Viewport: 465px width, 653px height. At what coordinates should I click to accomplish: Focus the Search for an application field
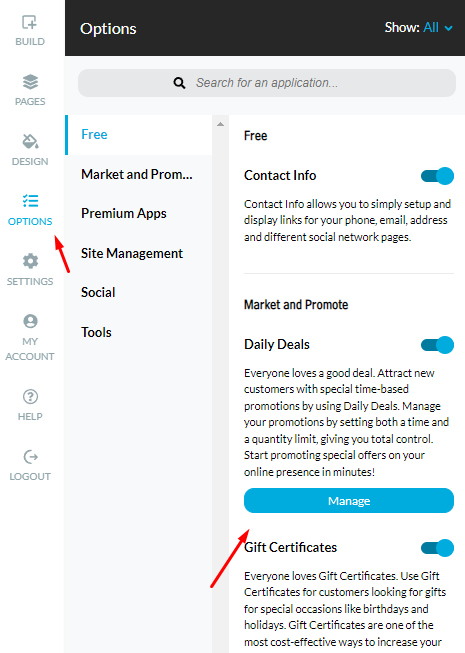[x=266, y=83]
